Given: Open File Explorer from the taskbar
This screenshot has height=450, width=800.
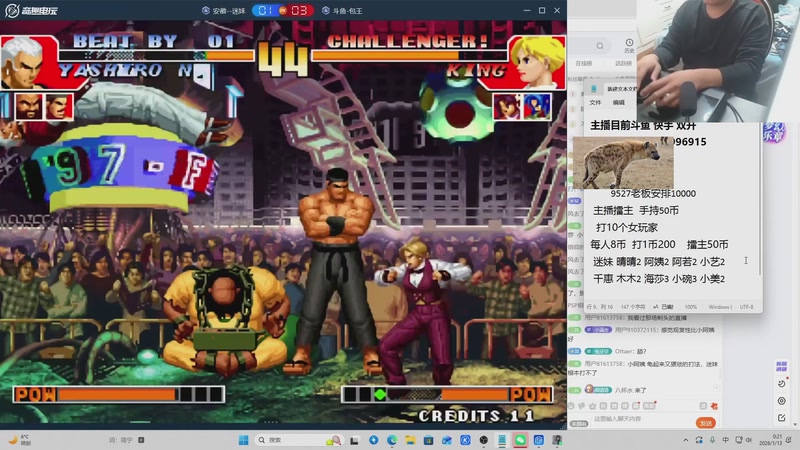Looking at the screenshot, I should coord(410,440).
